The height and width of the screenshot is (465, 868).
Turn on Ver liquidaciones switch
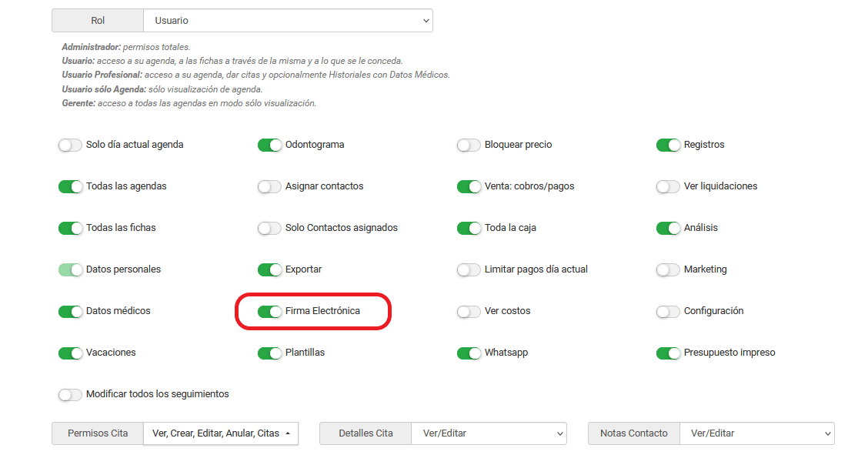pyautogui.click(x=668, y=186)
